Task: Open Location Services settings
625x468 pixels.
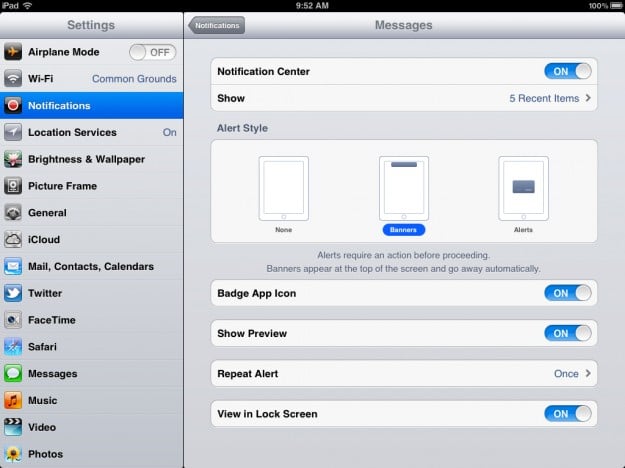Action: (92, 132)
